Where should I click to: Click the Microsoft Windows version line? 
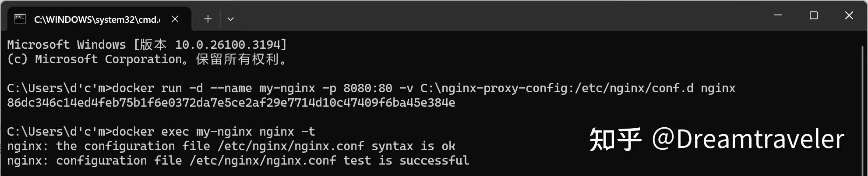click(147, 45)
